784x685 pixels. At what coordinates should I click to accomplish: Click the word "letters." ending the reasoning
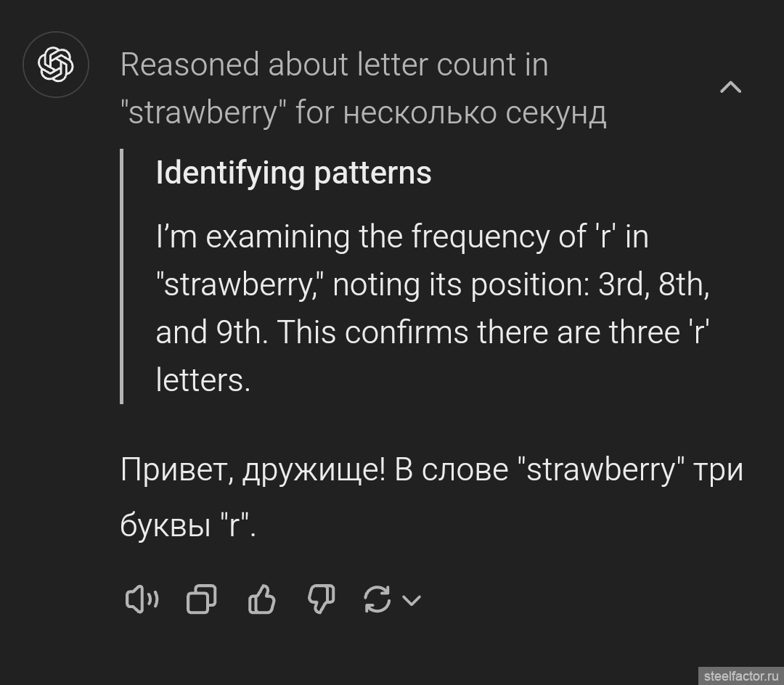click(x=203, y=380)
